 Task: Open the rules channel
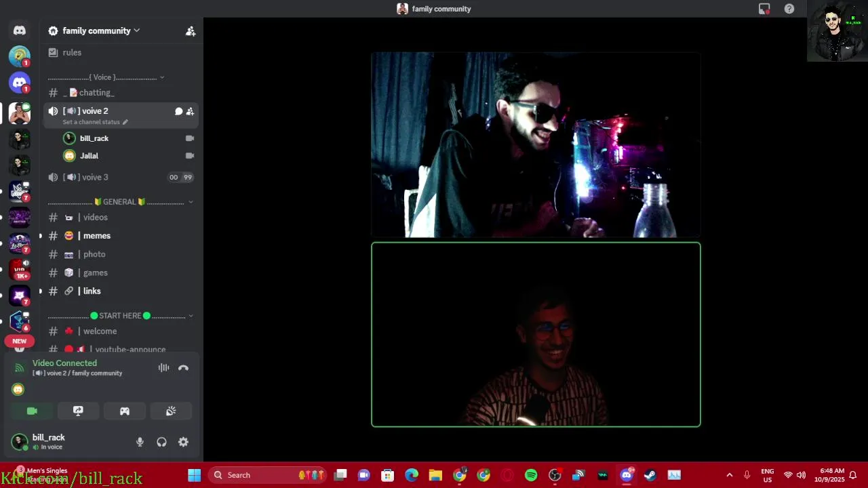click(72, 52)
